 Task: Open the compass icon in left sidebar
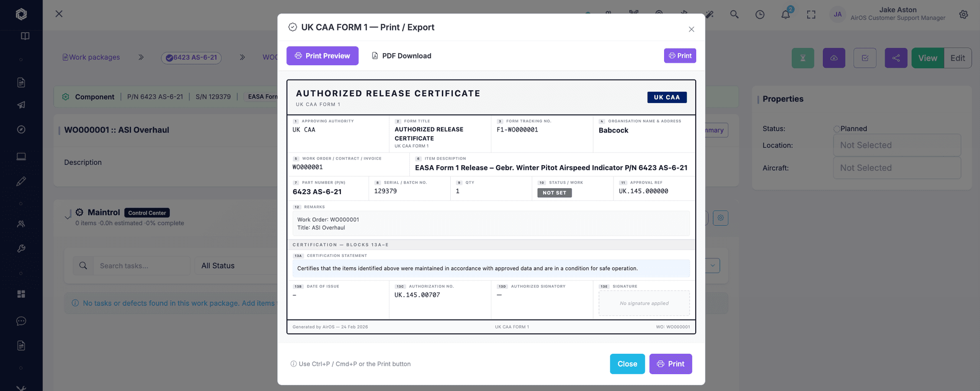tap(21, 129)
